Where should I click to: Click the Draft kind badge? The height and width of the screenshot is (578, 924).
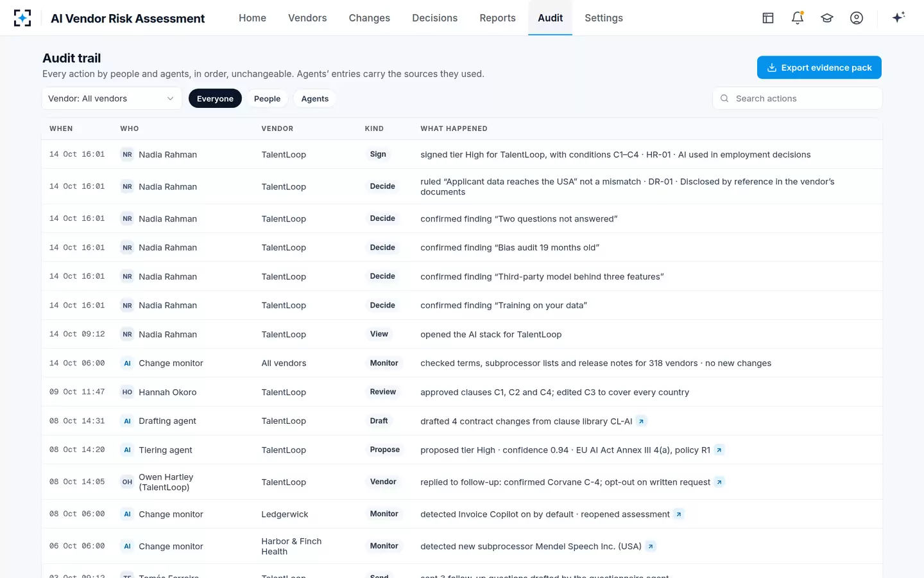coord(379,421)
